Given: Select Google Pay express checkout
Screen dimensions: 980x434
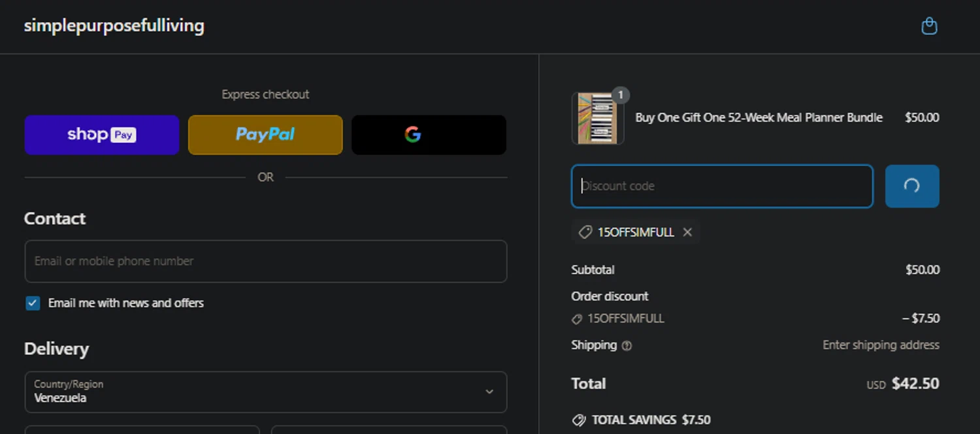Looking at the screenshot, I should 429,135.
